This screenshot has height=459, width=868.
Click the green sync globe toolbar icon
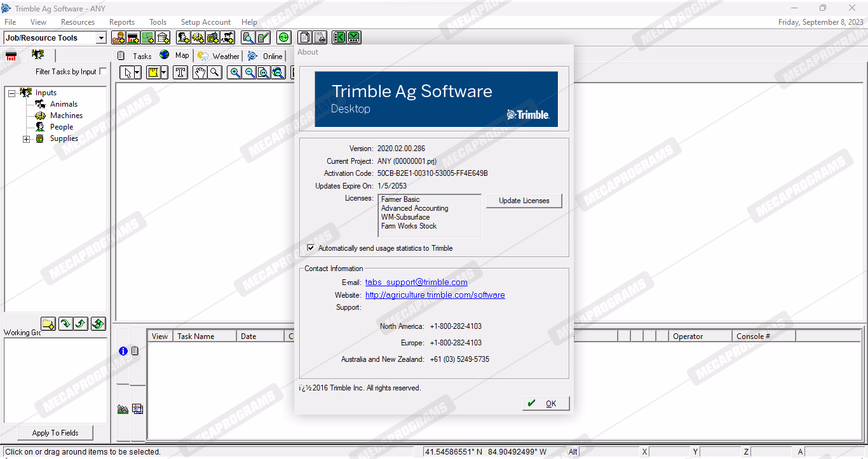coord(283,37)
